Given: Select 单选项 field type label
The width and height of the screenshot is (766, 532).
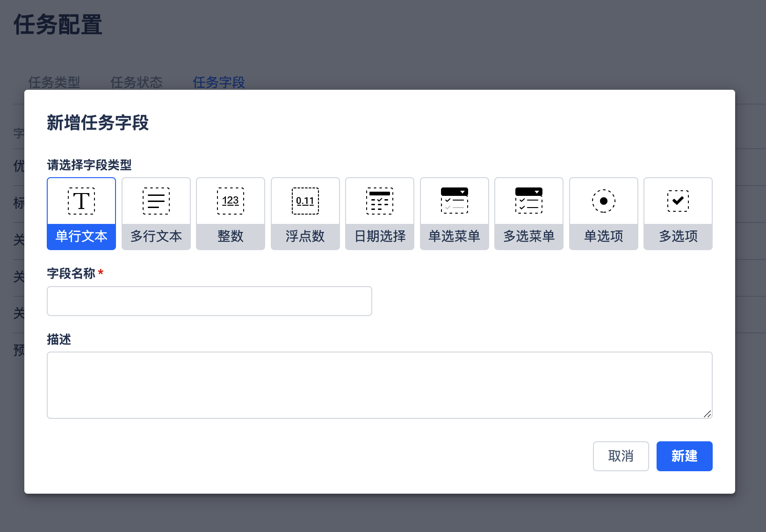Looking at the screenshot, I should [x=604, y=236].
